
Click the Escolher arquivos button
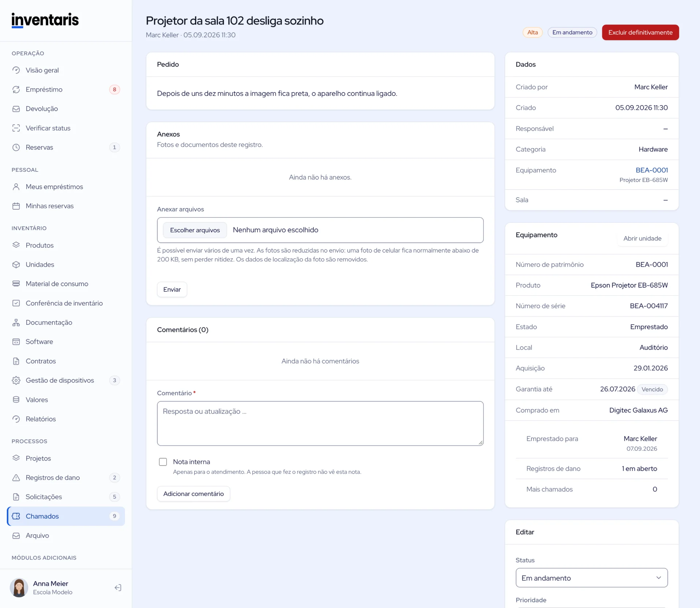pyautogui.click(x=195, y=230)
